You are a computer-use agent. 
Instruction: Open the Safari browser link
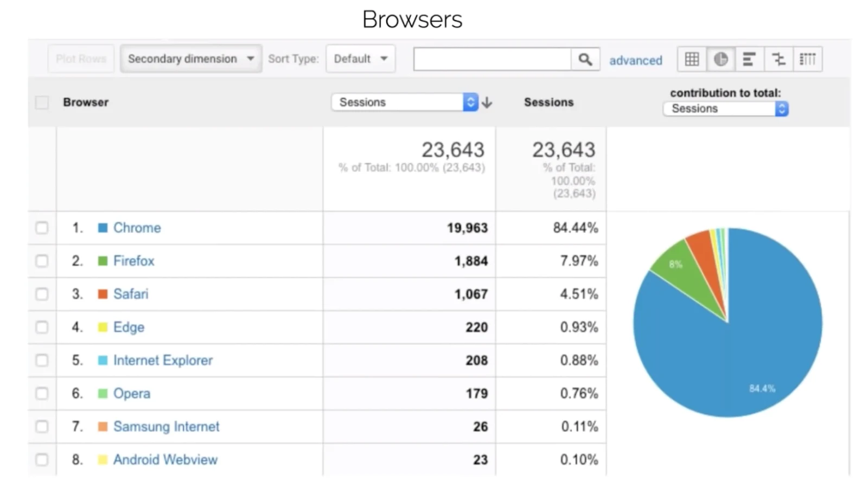[131, 294]
